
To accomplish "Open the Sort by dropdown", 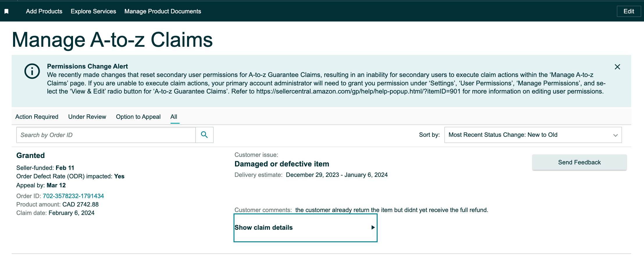I will [533, 135].
